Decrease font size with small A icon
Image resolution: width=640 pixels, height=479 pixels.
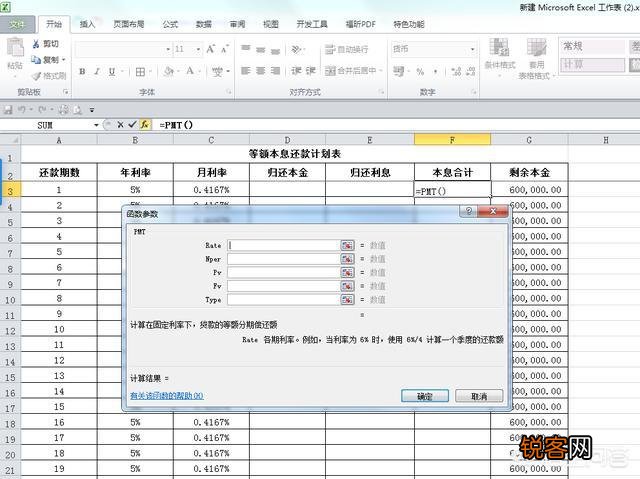coord(225,49)
